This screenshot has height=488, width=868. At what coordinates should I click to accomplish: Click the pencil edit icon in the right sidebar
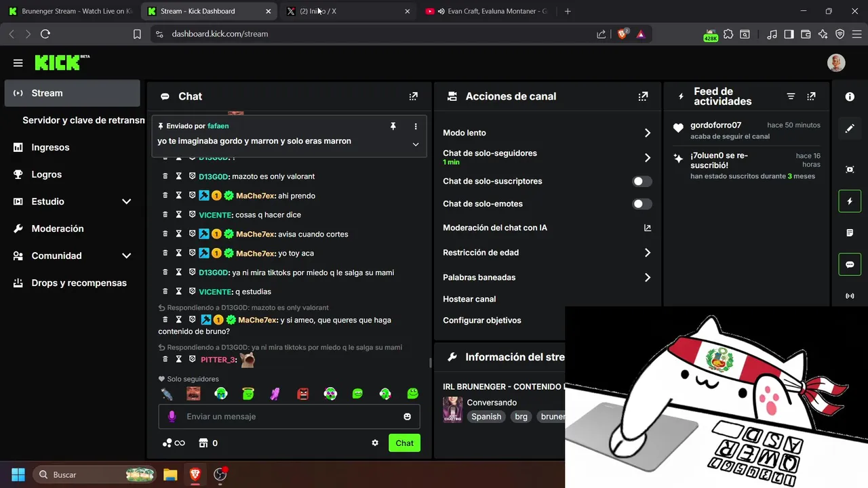click(x=850, y=128)
